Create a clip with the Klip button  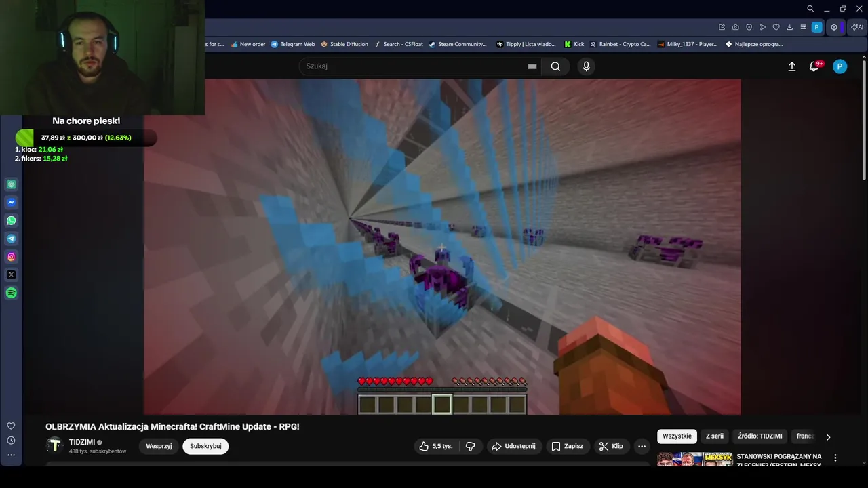pos(610,446)
